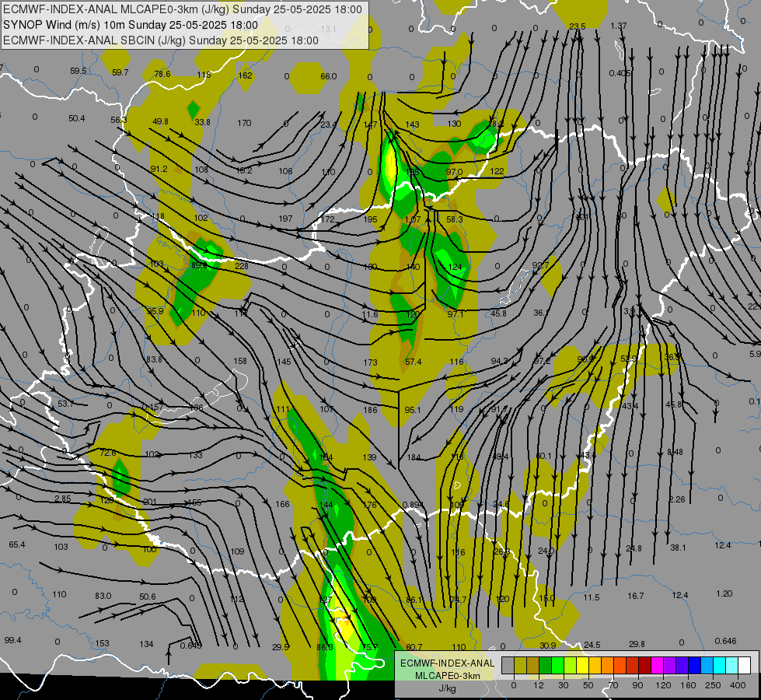Click the map value 83.8

pyautogui.click(x=154, y=359)
